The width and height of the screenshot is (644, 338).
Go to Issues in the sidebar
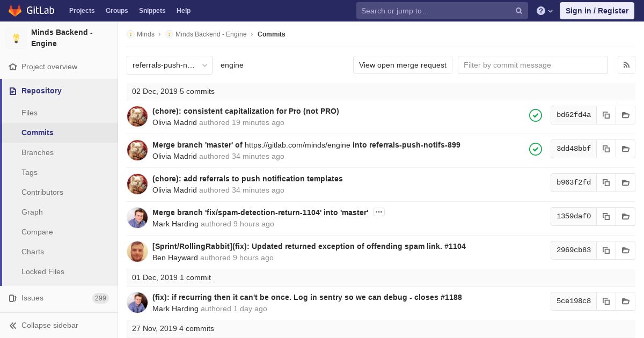tap(32, 298)
